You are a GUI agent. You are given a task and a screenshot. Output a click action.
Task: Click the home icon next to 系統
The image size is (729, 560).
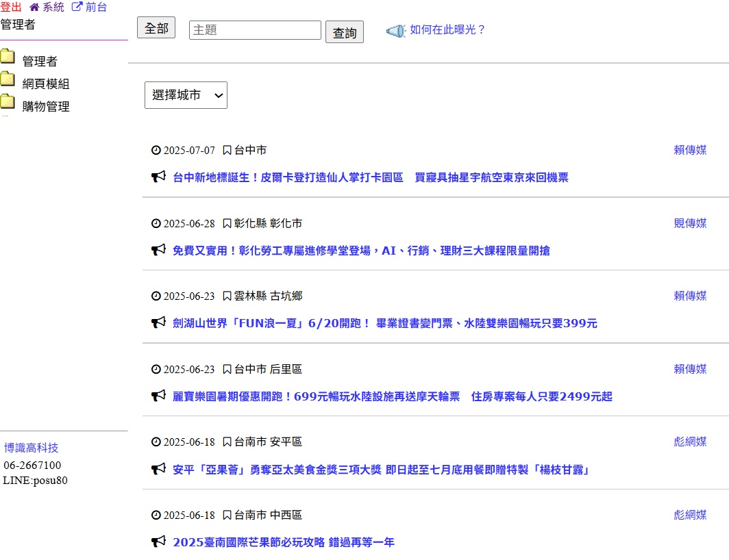tap(34, 7)
